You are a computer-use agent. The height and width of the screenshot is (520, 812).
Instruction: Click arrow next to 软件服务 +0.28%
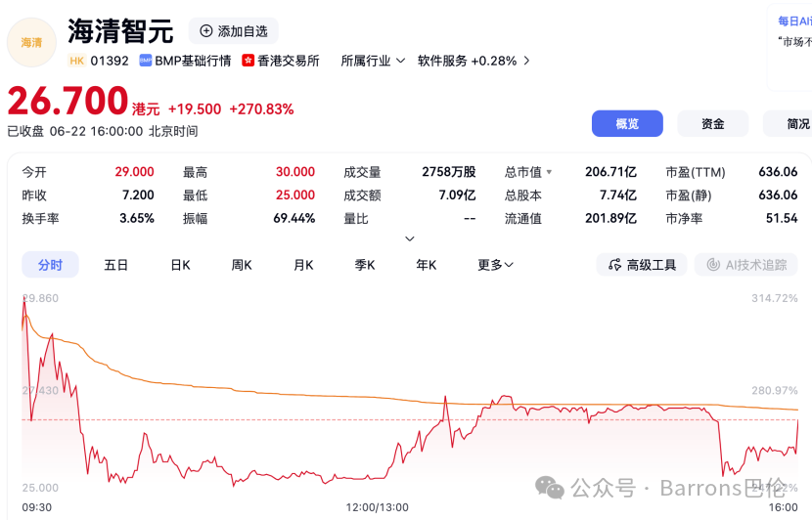[x=526, y=61]
